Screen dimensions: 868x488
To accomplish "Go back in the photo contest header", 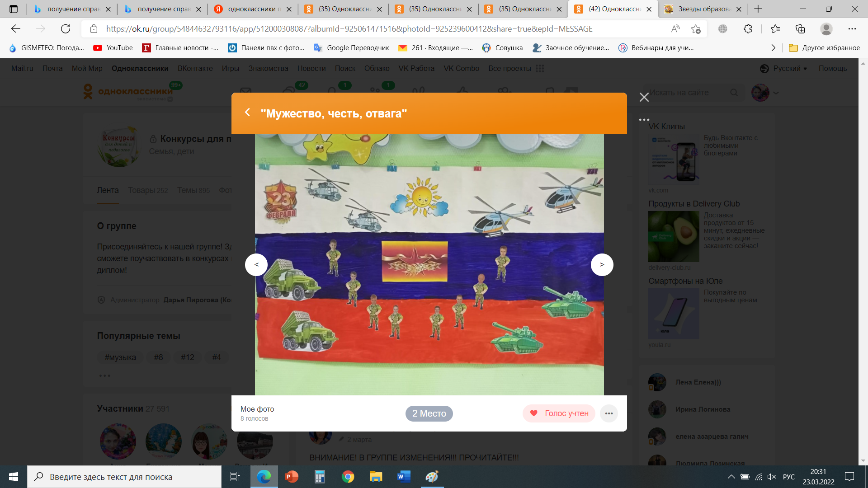I will 247,113.
